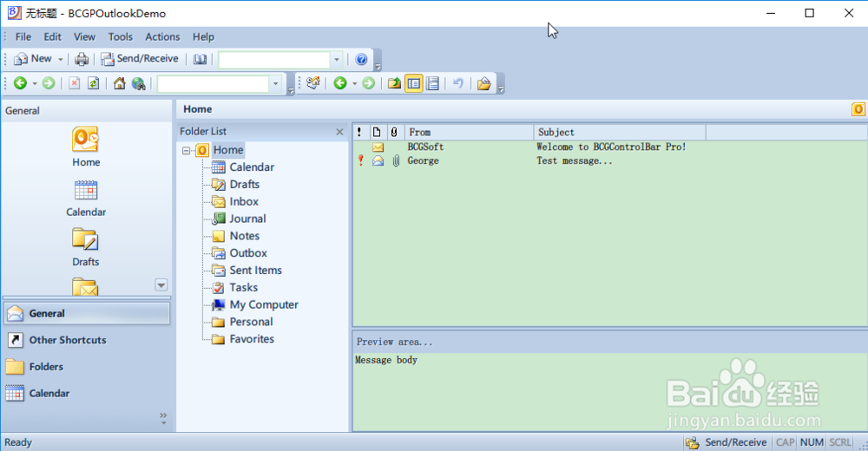The image size is (868, 451).
Task: Click the green Forward arrow in web toolbar
Action: [x=49, y=83]
